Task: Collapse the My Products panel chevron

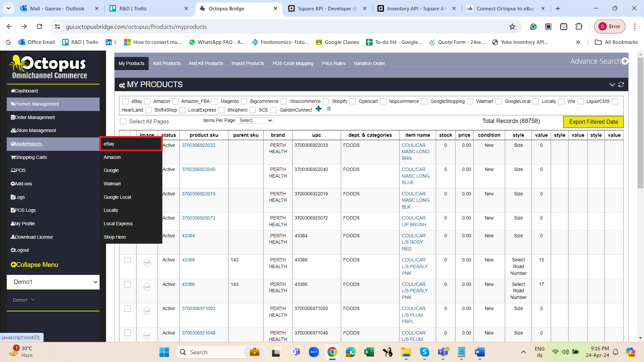Action: (x=612, y=84)
